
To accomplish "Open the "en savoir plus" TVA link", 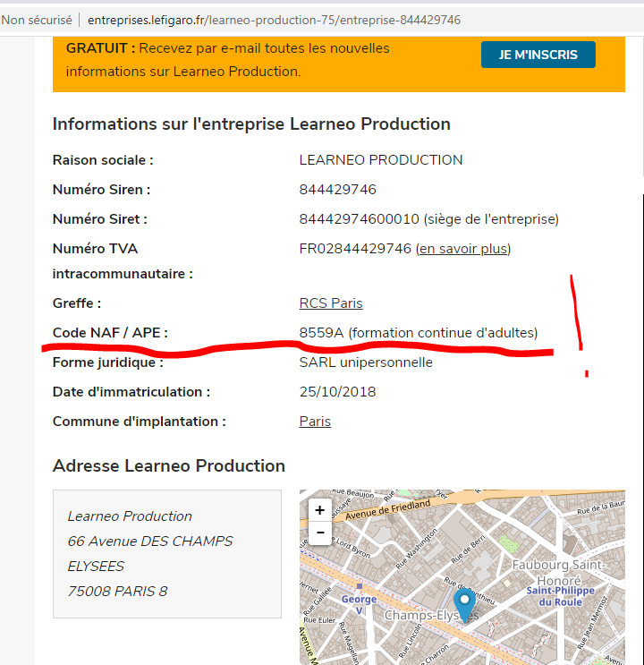I will (463, 248).
